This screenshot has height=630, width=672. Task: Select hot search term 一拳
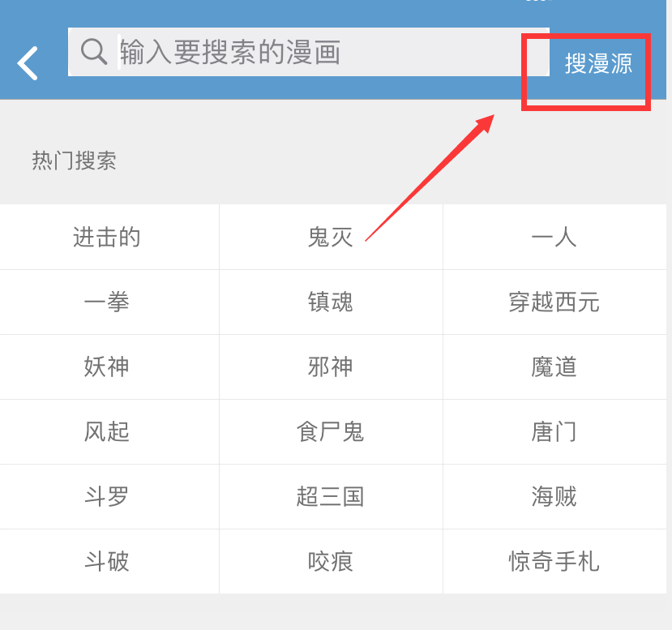(107, 302)
